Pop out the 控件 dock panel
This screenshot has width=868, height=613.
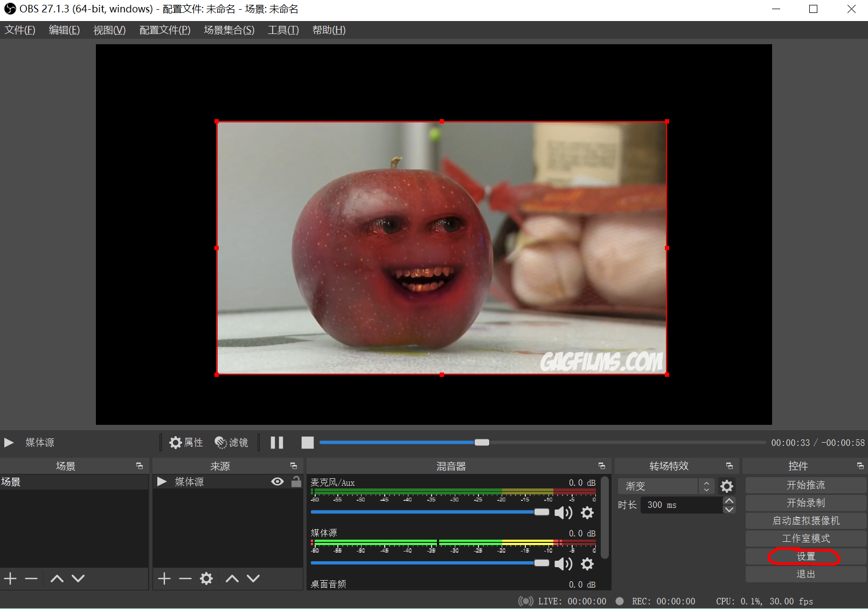pyautogui.click(x=860, y=466)
